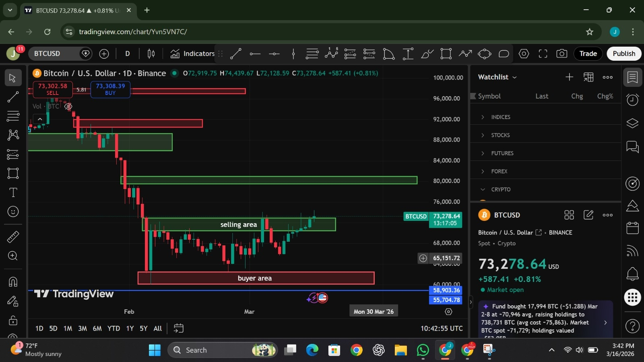Pick the vertical line tool in floating toolbar
The width and height of the screenshot is (644, 362).
pyautogui.click(x=293, y=53)
